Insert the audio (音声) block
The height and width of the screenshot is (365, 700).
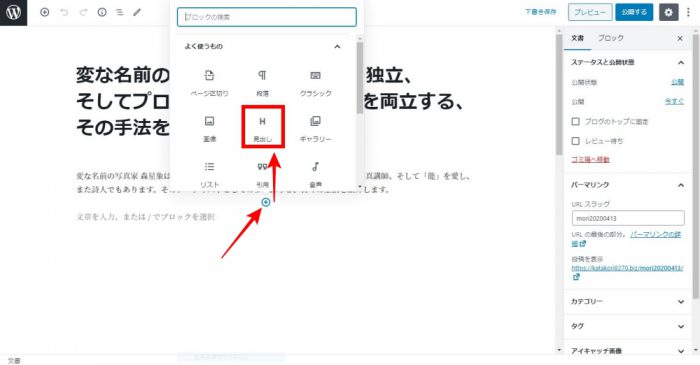click(x=316, y=174)
